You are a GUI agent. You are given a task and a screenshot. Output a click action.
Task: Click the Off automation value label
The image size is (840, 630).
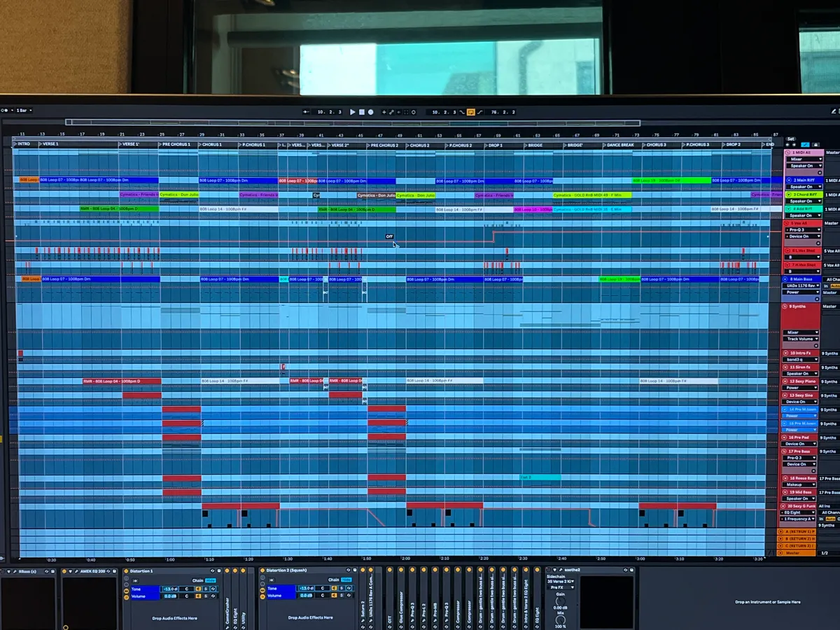point(390,237)
